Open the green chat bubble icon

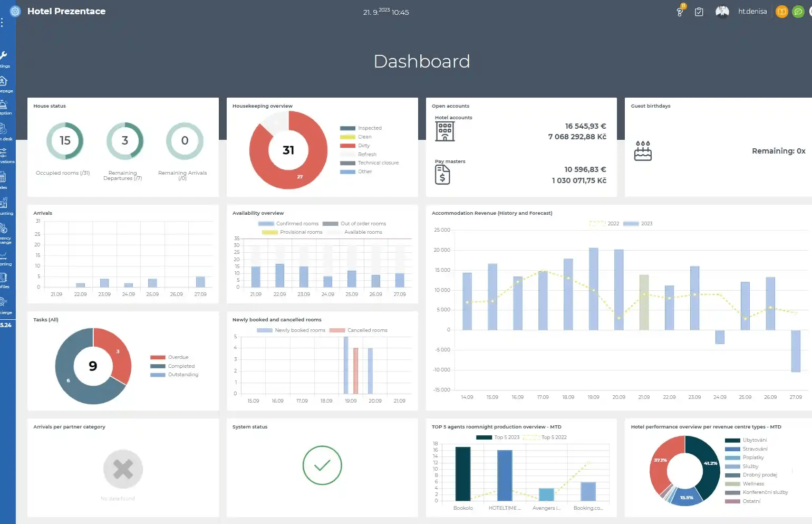798,12
